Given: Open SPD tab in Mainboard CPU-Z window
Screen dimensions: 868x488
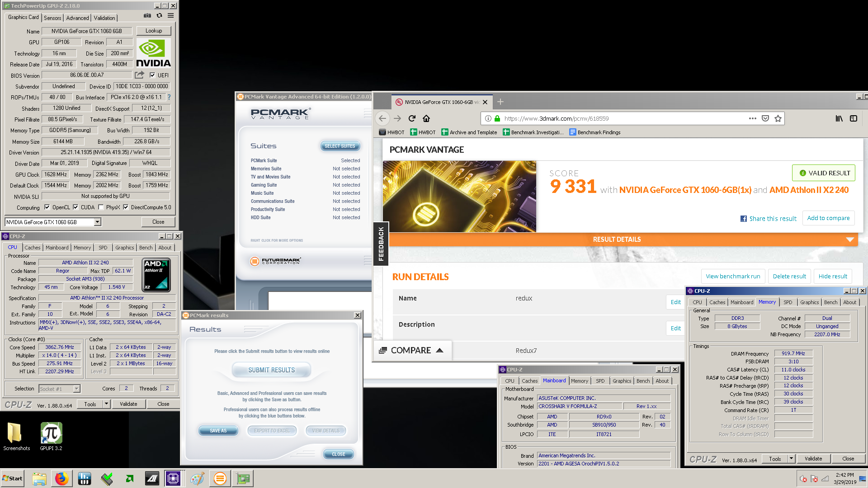Looking at the screenshot, I should coord(600,381).
